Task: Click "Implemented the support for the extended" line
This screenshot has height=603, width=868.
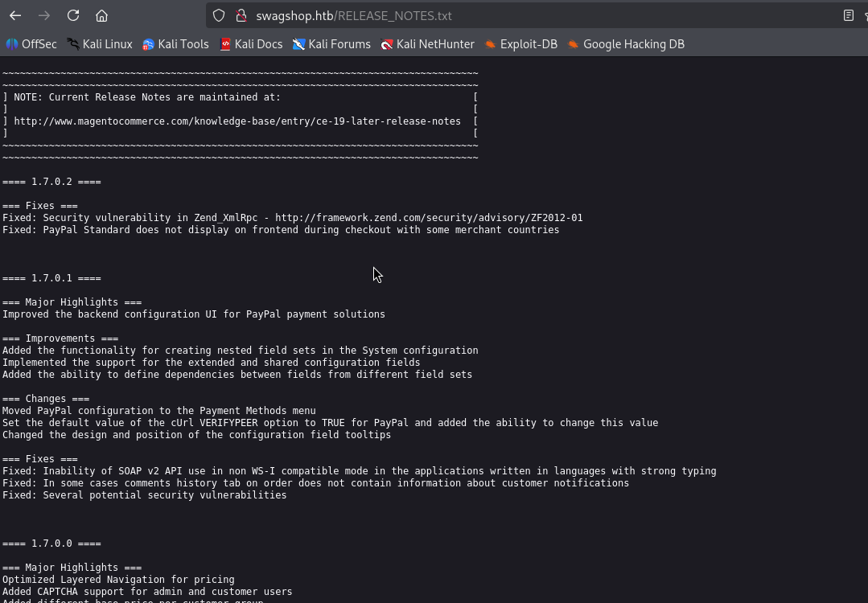Action: tap(211, 363)
